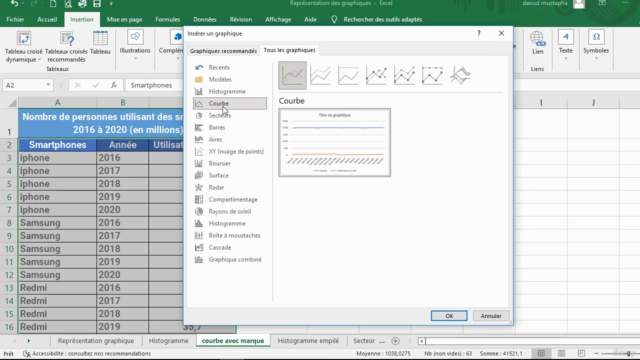This screenshot has height=360, width=640.
Task: Open the Données ribbon tab
Action: pos(205,19)
